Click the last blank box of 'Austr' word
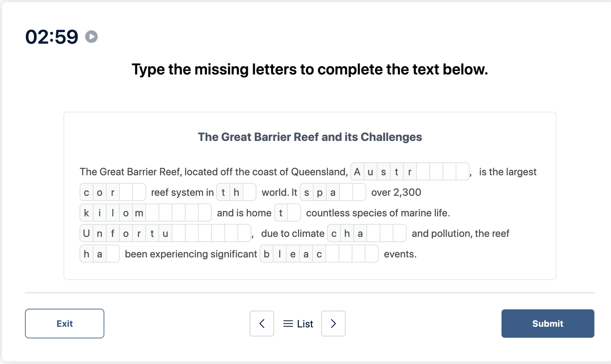 coord(462,172)
